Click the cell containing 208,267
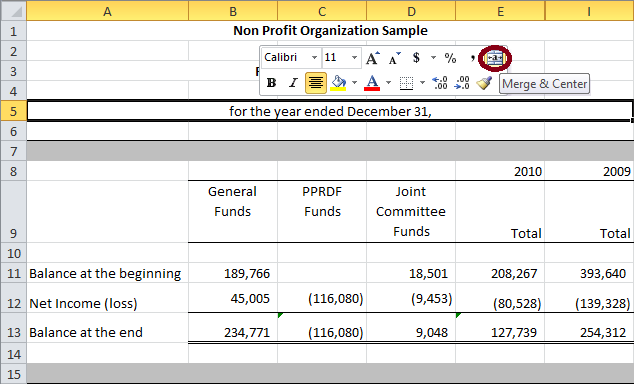The width and height of the screenshot is (634, 384). point(500,273)
